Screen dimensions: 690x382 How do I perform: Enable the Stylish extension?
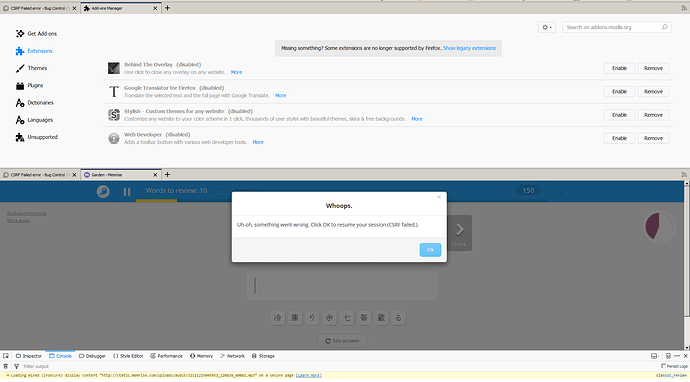point(619,115)
